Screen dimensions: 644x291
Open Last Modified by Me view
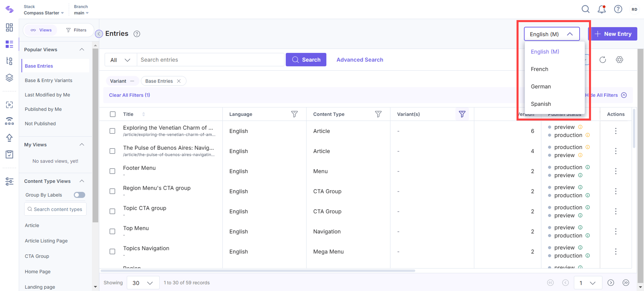coord(47,95)
